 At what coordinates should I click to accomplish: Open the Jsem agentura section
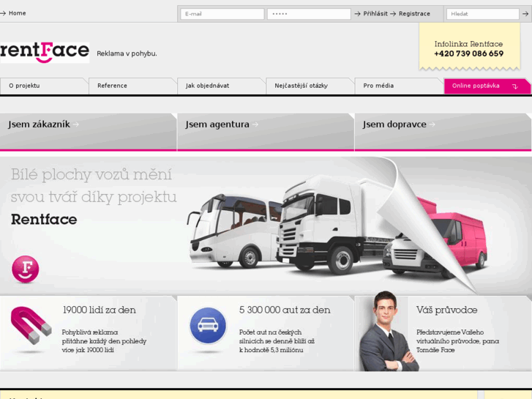266,132
